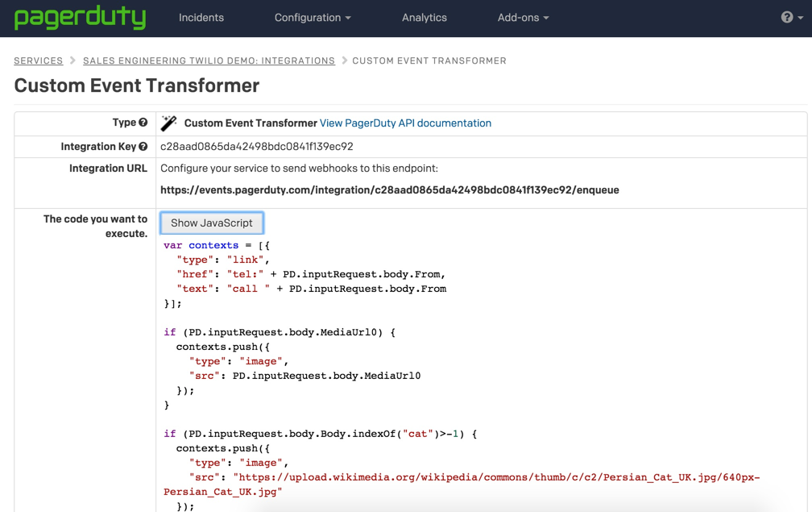The image size is (812, 512).
Task: Click the Custom Event Transformer breadcrumb text
Action: tap(429, 60)
